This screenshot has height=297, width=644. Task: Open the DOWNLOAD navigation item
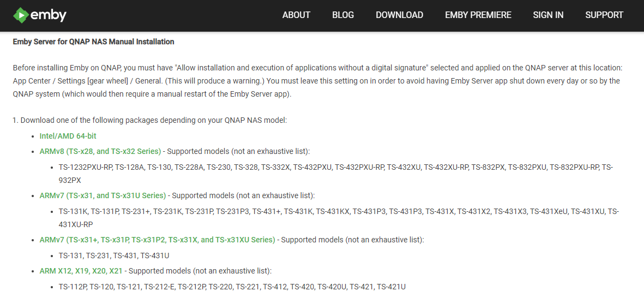click(399, 15)
